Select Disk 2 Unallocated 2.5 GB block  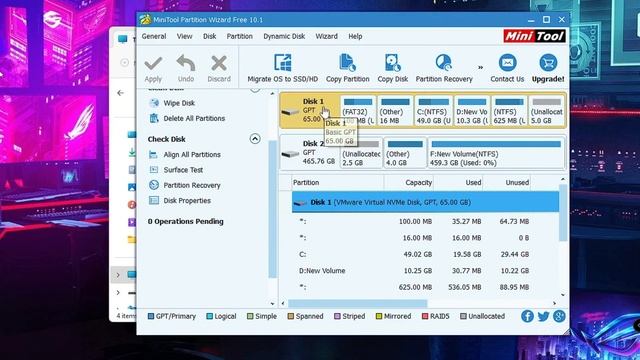point(361,153)
